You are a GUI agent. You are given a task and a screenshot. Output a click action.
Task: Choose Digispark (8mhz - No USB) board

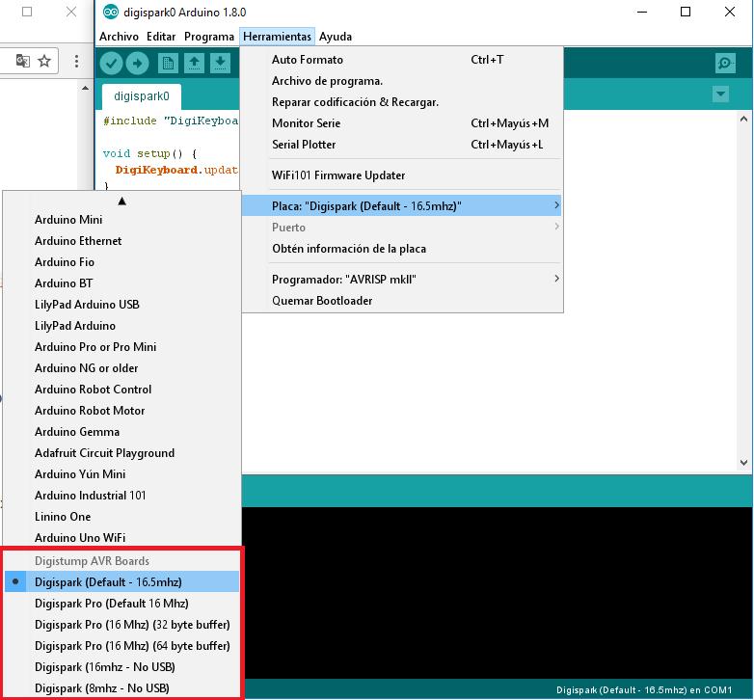point(102,688)
